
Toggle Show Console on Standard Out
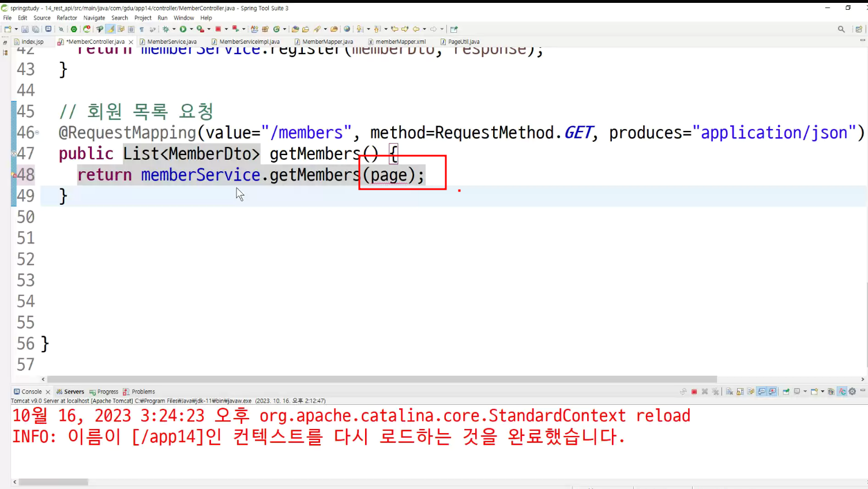(762, 392)
